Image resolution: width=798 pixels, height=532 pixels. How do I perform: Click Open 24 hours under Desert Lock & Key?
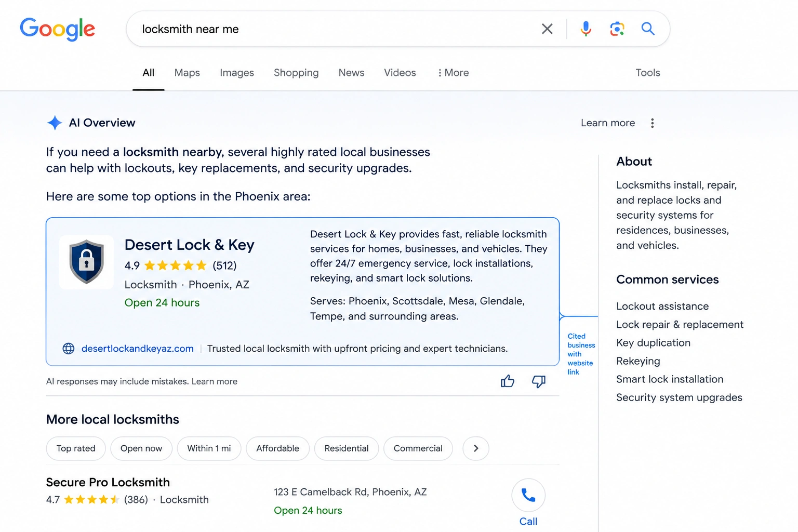click(x=162, y=303)
